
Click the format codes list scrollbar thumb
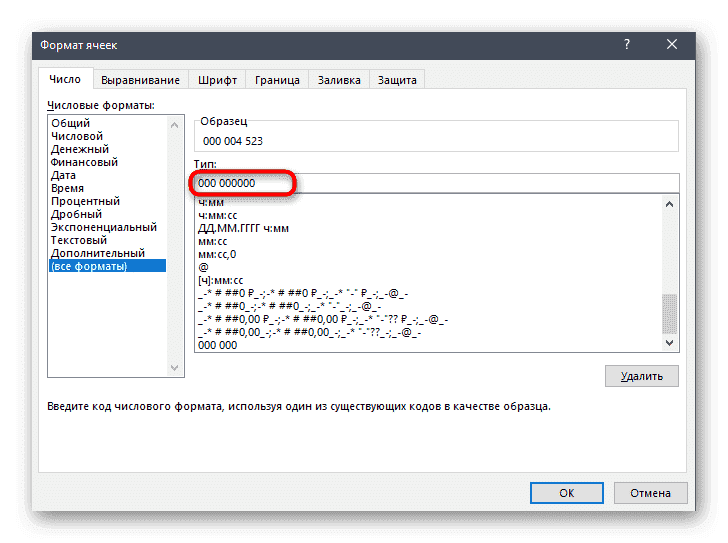coord(670,313)
